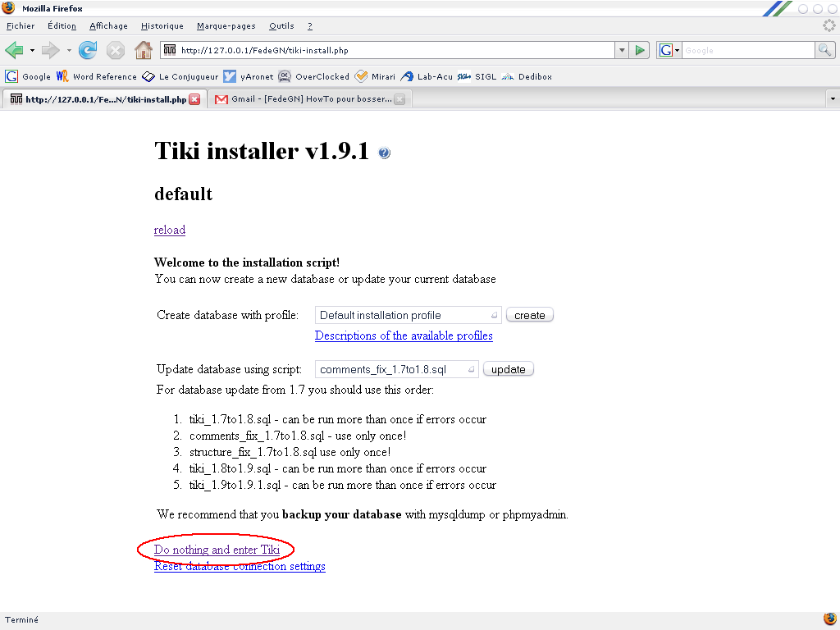Open the OverClocked bookmark
Viewport: 840px width, 630px height.
coord(314,76)
